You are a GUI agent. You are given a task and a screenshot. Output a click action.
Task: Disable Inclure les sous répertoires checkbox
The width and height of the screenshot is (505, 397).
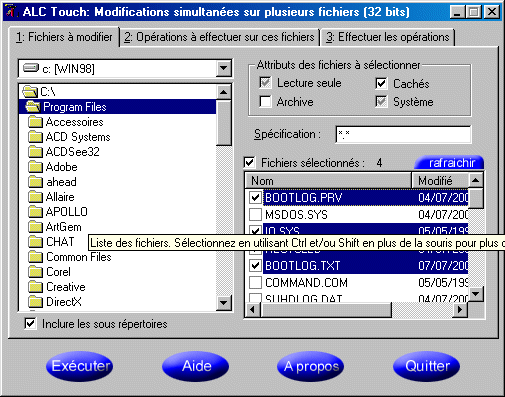coord(30,323)
